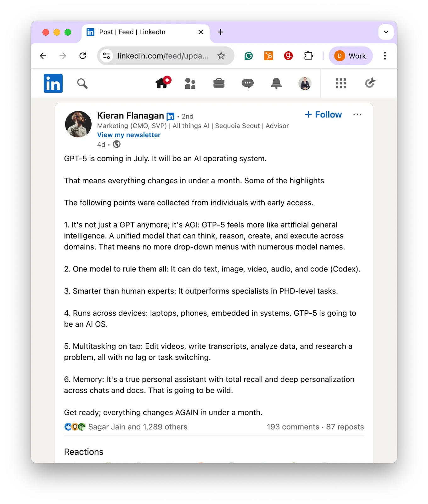Click the Premium retry arrow icon
Screen dimensions: 428x504
(x=370, y=83)
